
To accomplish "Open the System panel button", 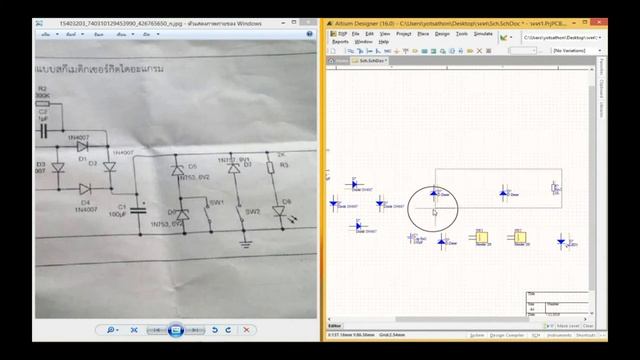I will [x=477, y=335].
